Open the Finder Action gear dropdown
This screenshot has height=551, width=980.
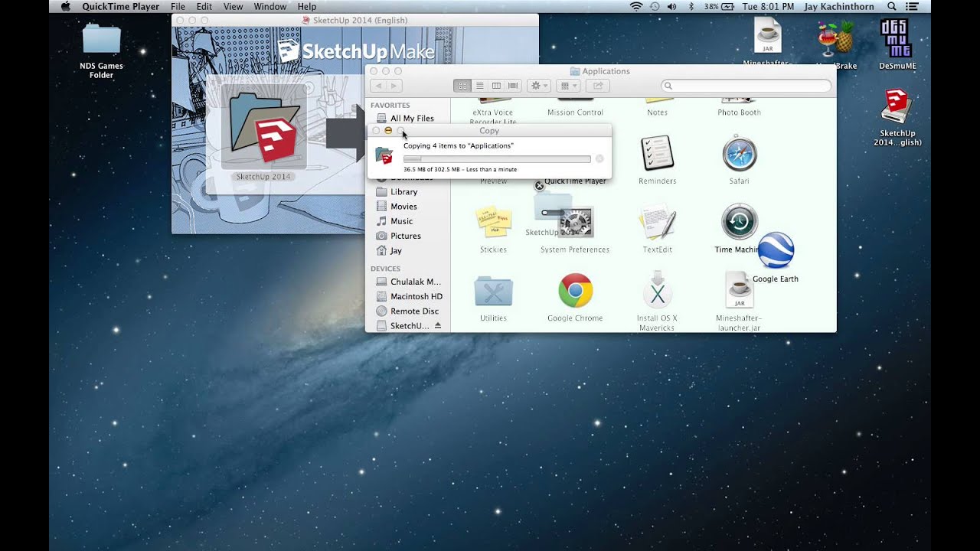click(x=538, y=86)
